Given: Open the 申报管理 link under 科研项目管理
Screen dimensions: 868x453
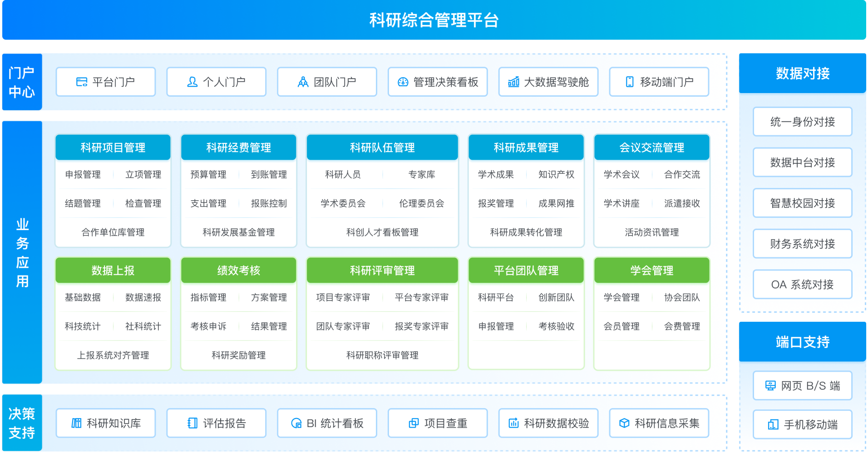Looking at the screenshot, I should pos(83,175).
